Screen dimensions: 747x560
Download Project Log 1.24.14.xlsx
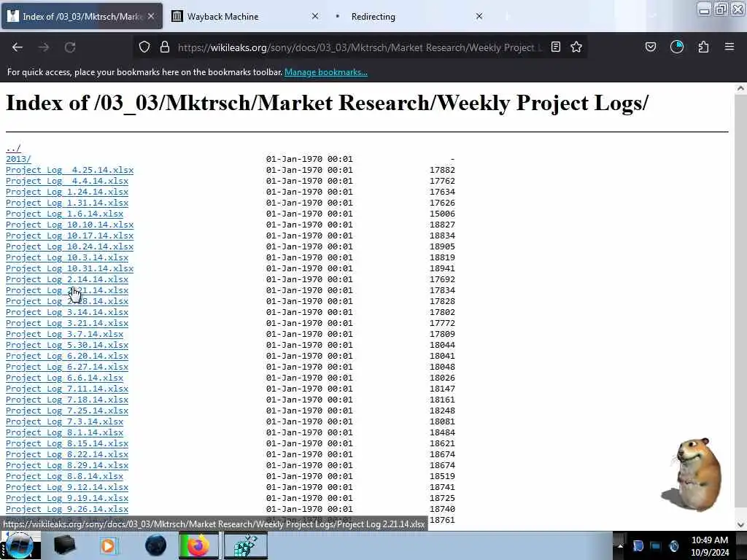(67, 192)
